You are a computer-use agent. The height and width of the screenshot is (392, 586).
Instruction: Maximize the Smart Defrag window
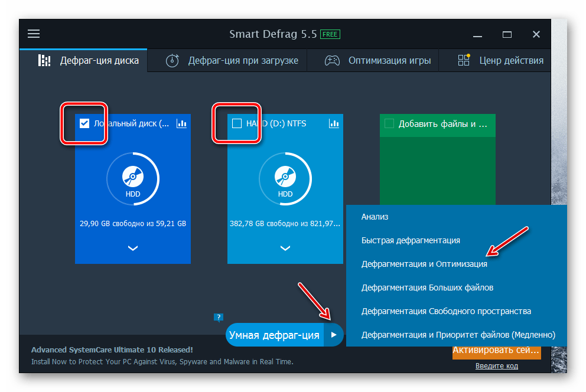(x=507, y=35)
